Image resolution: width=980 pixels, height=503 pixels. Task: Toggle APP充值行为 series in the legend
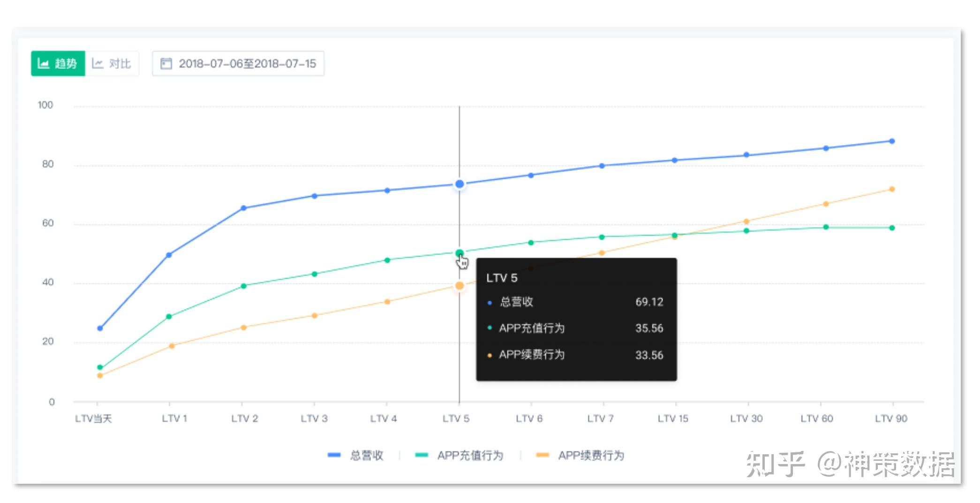pyautogui.click(x=460, y=455)
